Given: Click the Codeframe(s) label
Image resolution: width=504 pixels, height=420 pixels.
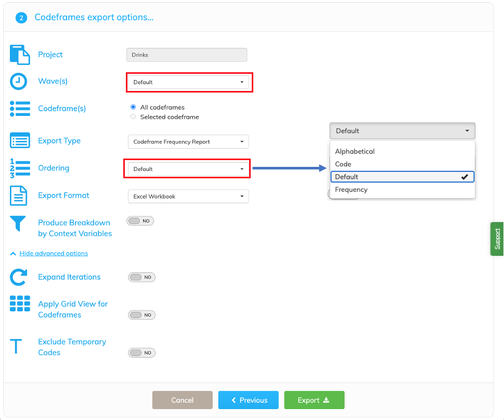Looking at the screenshot, I should (62, 109).
